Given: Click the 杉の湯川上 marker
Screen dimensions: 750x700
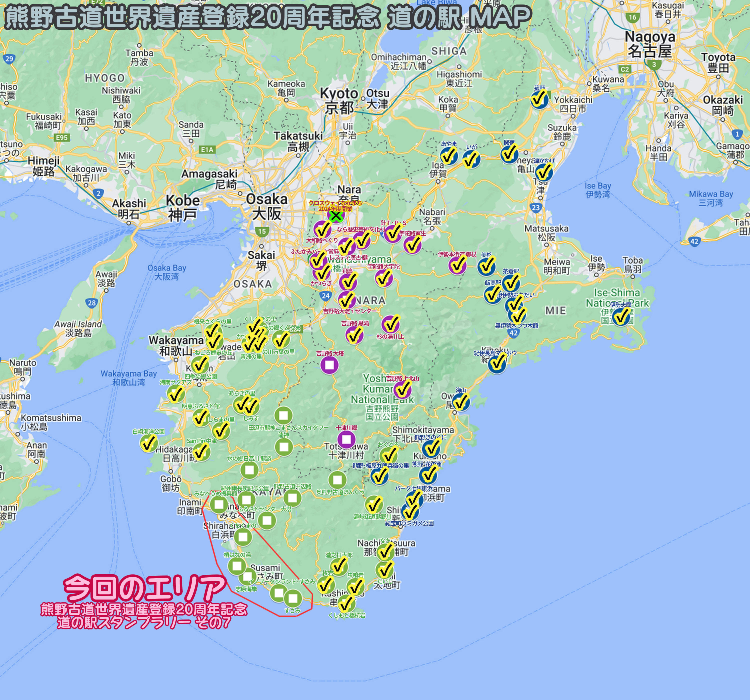Looking at the screenshot, I should 390,324.
